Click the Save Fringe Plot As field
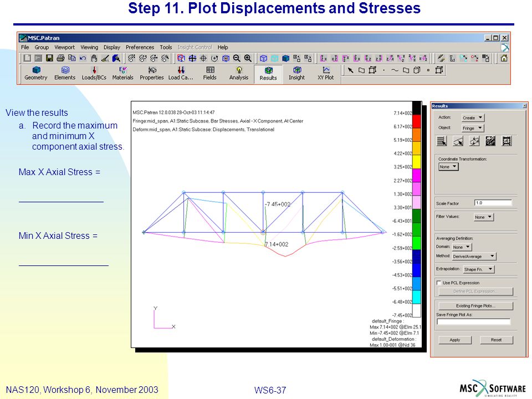 (x=474, y=321)
